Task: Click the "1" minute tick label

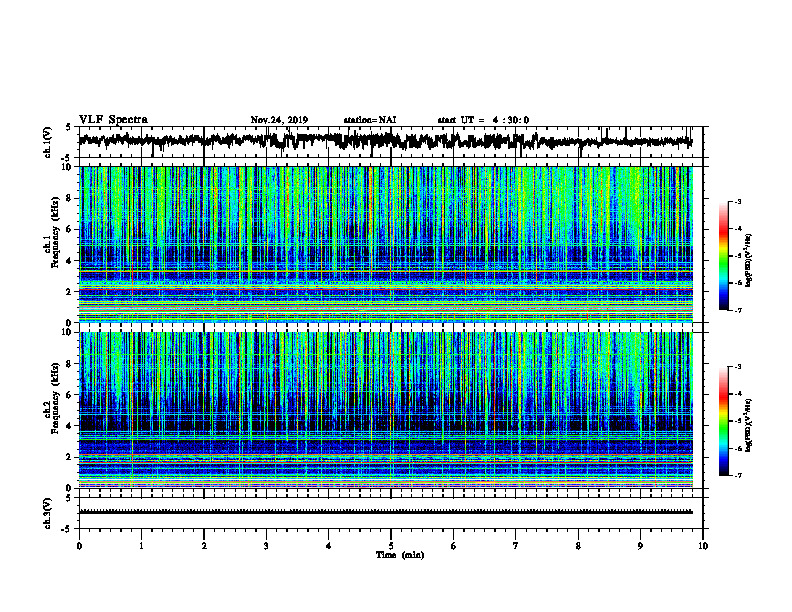Action: click(141, 546)
